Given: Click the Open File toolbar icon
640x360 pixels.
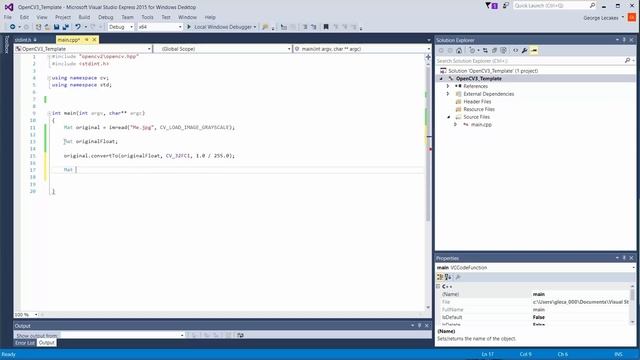Looking at the screenshot, I should coord(47,27).
